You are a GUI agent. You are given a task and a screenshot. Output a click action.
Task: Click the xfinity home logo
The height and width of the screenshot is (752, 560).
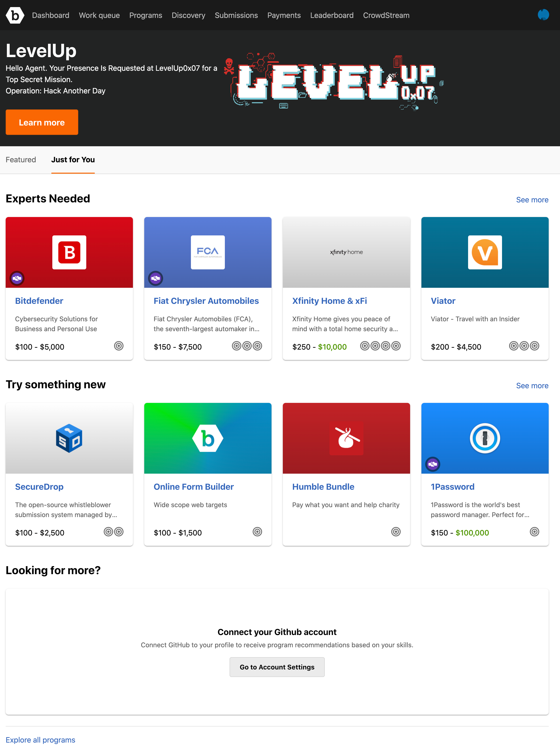point(346,252)
